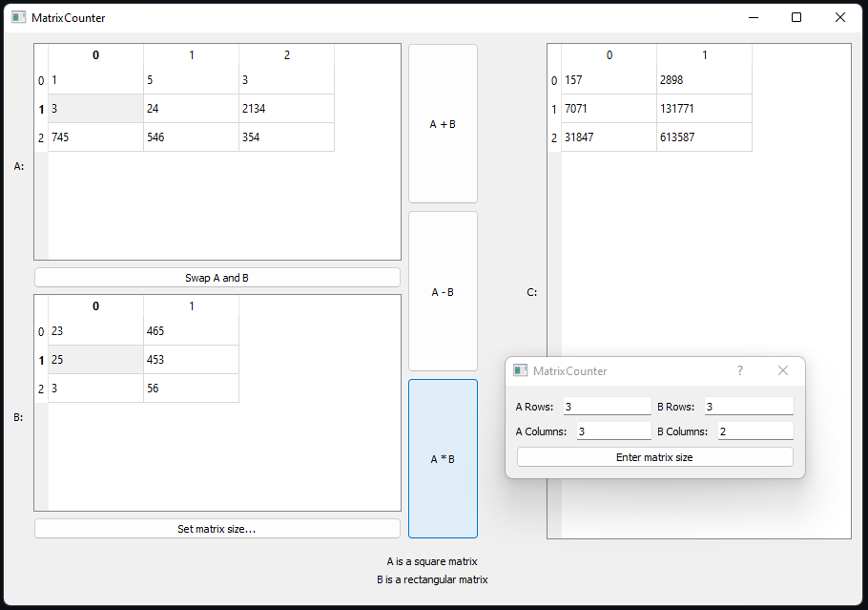Image resolution: width=868 pixels, height=610 pixels.
Task: Click the B Columns input field
Action: (x=755, y=431)
